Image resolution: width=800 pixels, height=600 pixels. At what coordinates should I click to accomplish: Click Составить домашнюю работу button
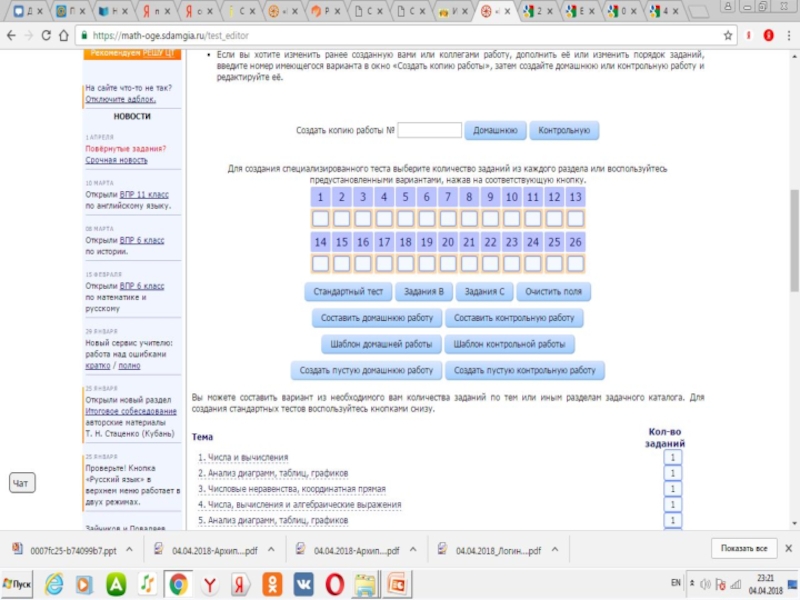[x=376, y=318]
